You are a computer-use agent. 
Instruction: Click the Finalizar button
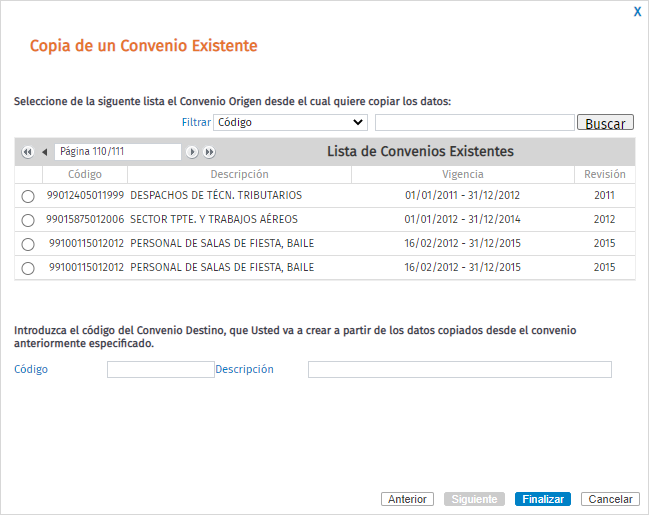(543, 499)
